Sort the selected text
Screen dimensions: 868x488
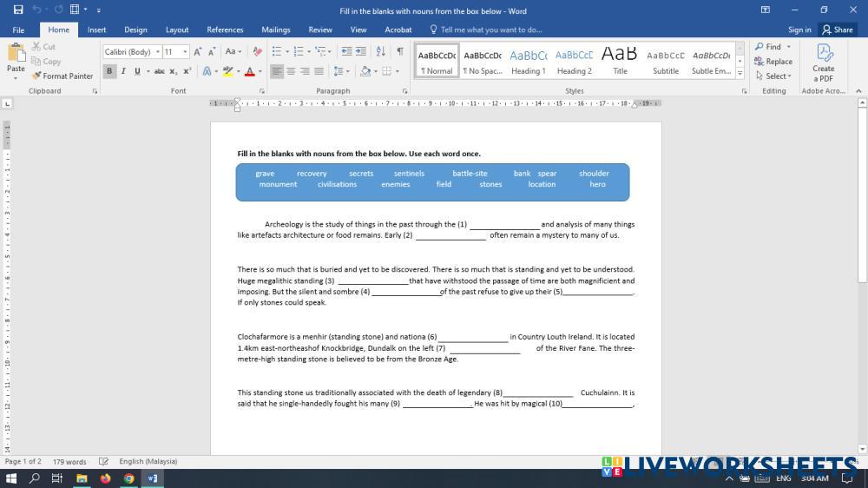(x=382, y=52)
